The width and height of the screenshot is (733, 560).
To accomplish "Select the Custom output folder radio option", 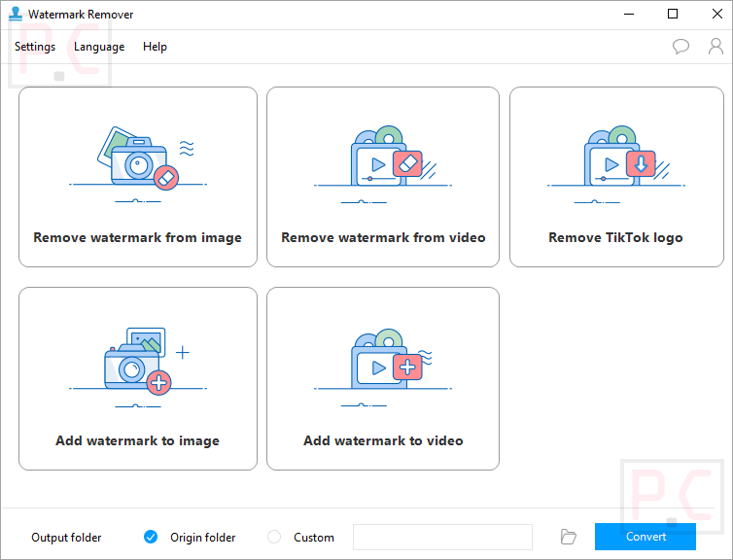I will click(274, 537).
